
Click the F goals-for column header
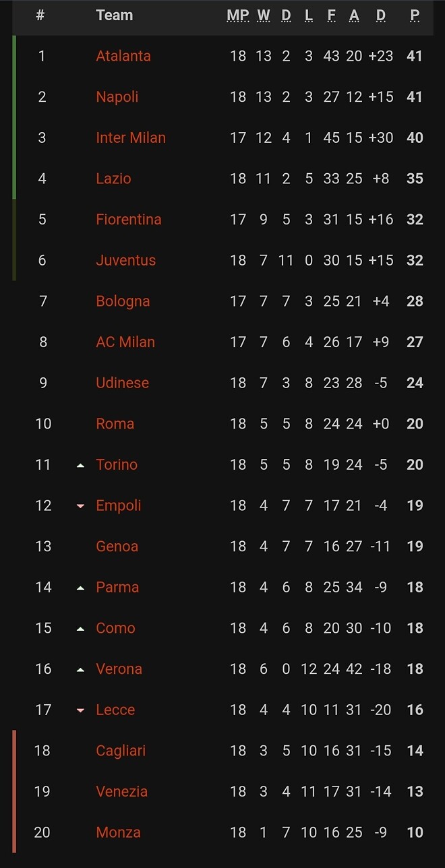tap(331, 15)
